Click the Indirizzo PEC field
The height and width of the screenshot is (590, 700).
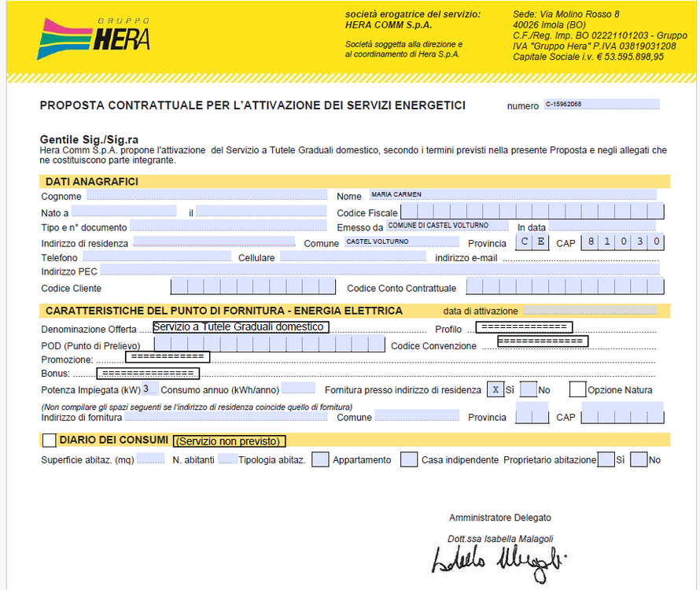tap(380, 269)
